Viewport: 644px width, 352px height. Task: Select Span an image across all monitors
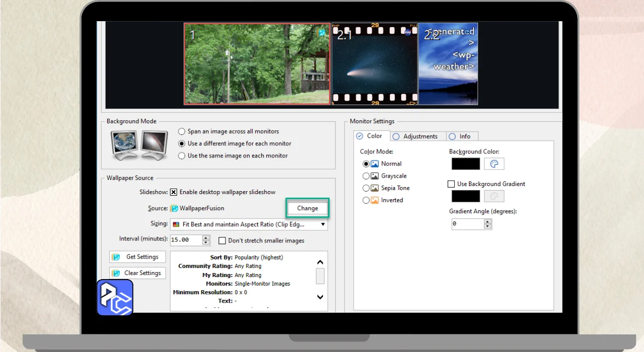click(182, 131)
